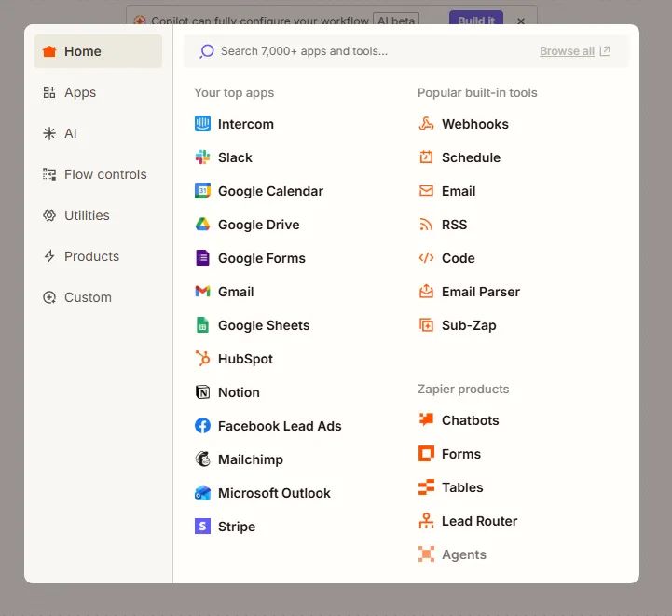Choose Google Sheets label

(264, 325)
